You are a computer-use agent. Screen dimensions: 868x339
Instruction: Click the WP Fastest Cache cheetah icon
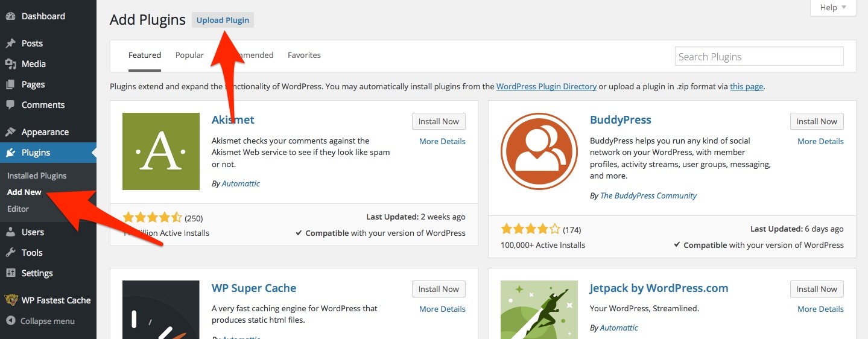pyautogui.click(x=10, y=300)
